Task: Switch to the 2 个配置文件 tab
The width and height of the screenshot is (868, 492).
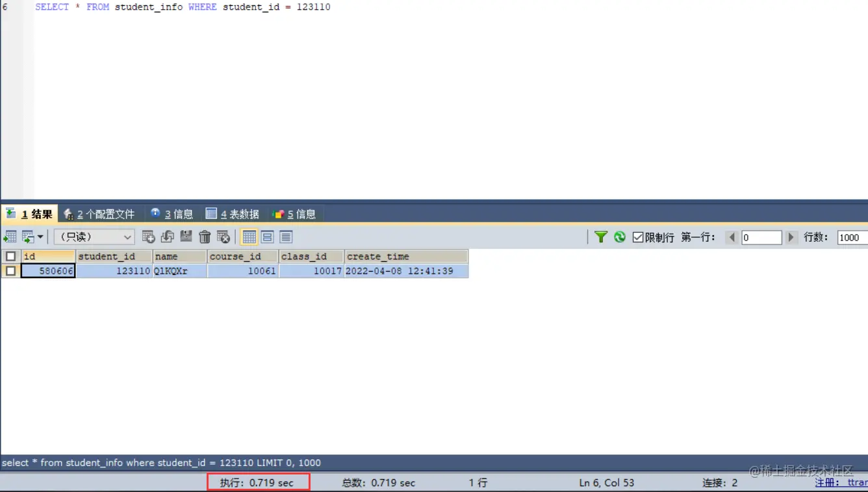Action: click(x=99, y=214)
